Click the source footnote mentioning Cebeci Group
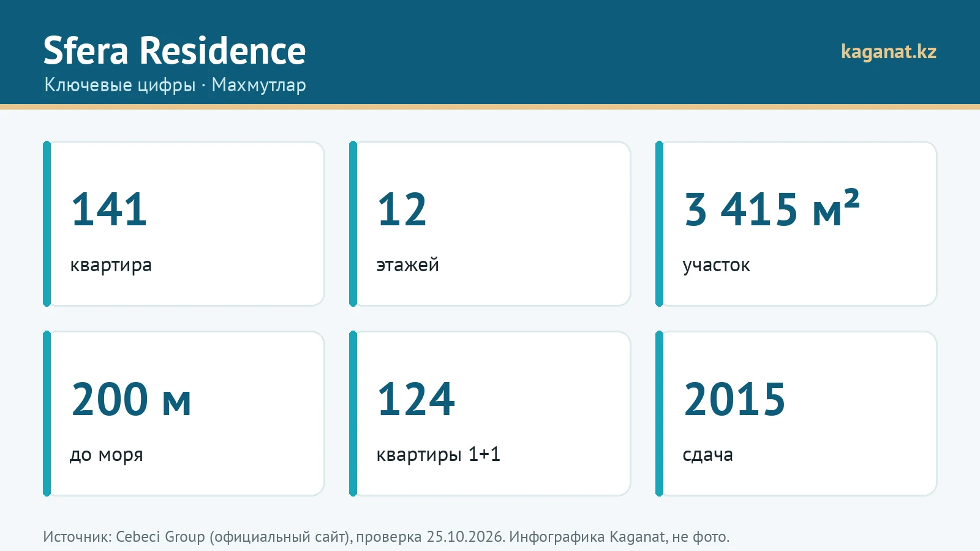Image resolution: width=980 pixels, height=551 pixels. 386,537
